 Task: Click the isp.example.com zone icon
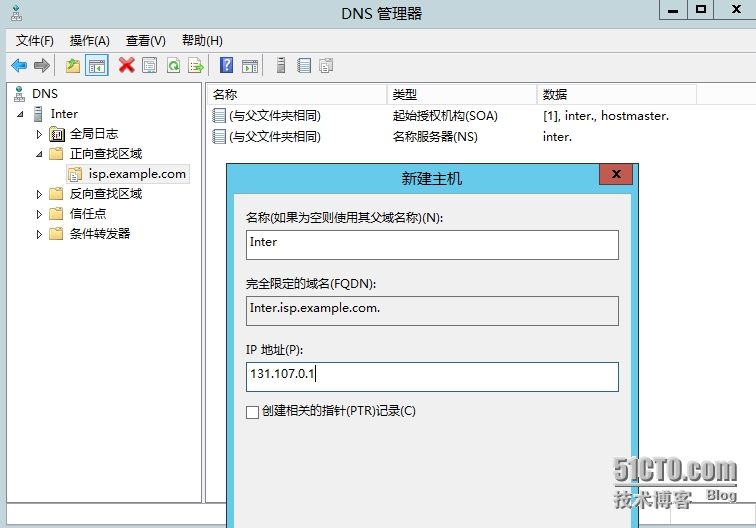[x=75, y=174]
